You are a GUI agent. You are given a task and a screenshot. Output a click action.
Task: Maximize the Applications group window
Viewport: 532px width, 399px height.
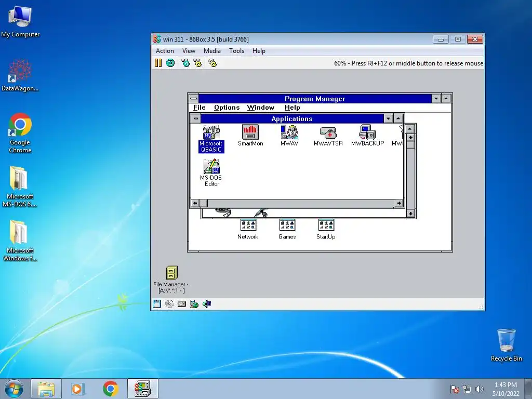pyautogui.click(x=398, y=118)
